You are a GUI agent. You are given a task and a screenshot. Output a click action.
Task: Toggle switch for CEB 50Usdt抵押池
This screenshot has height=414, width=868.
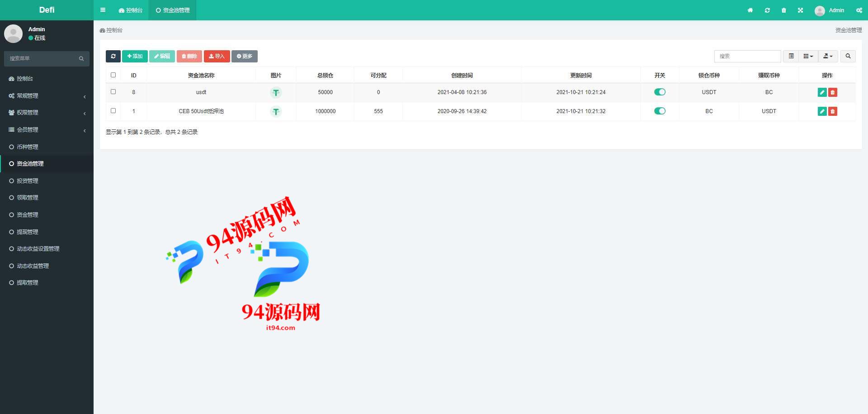660,111
